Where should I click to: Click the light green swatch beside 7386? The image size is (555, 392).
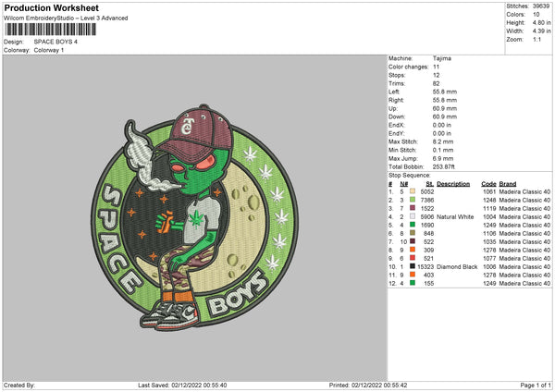[x=413, y=200]
